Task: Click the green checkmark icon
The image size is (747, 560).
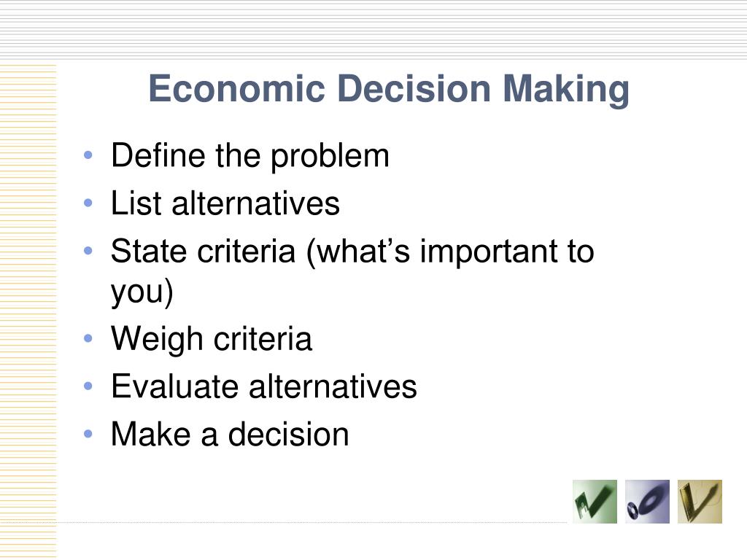Action: point(595,502)
